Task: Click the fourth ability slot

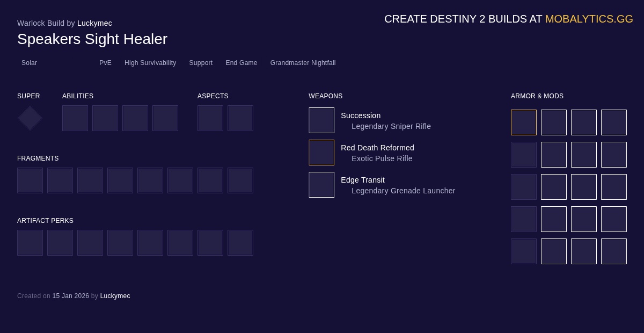Action: [x=165, y=118]
